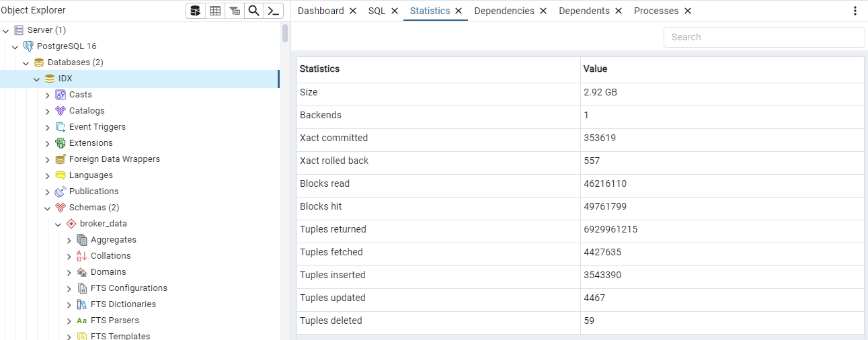Select the Languages tree item

point(91,175)
